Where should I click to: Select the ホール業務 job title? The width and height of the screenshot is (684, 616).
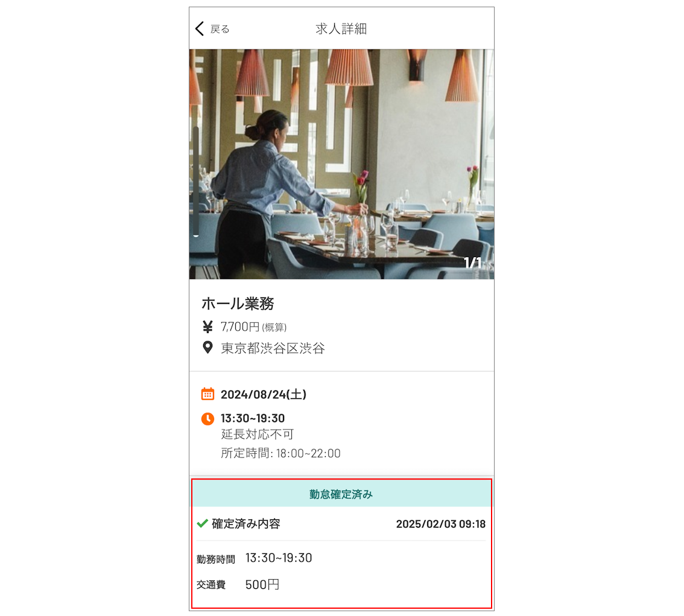click(x=238, y=303)
